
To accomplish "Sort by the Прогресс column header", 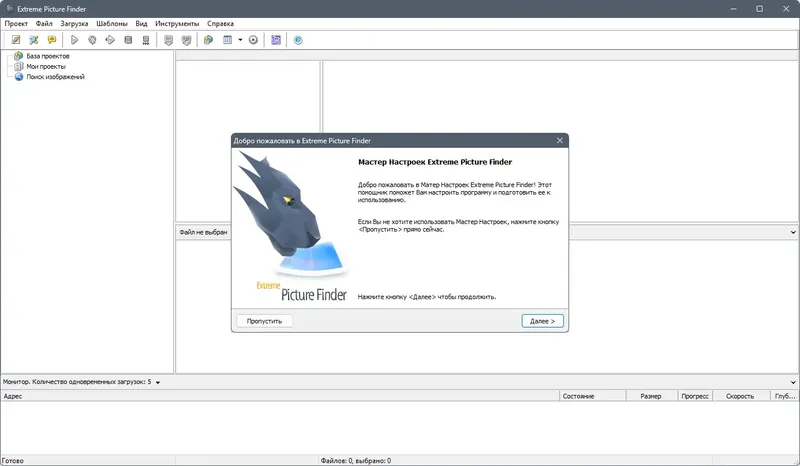I will 695,396.
